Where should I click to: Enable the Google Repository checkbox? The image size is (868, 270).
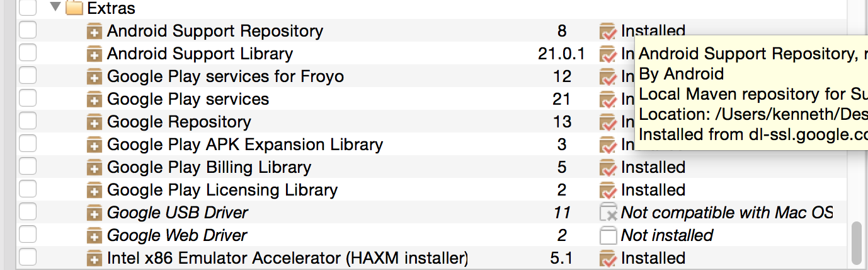tap(28, 121)
